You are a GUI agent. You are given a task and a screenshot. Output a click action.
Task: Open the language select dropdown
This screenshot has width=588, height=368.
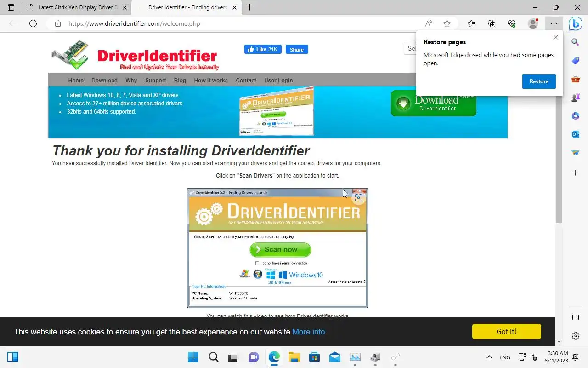coord(411,48)
